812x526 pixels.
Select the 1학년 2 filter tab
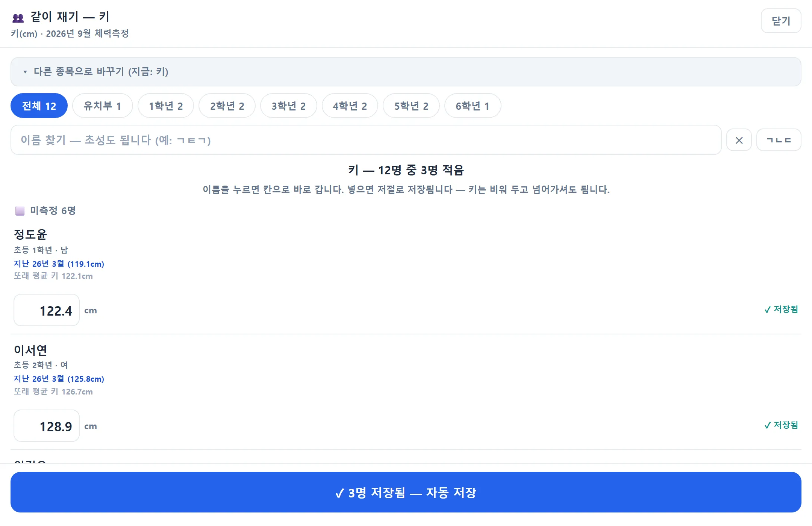pyautogui.click(x=166, y=106)
